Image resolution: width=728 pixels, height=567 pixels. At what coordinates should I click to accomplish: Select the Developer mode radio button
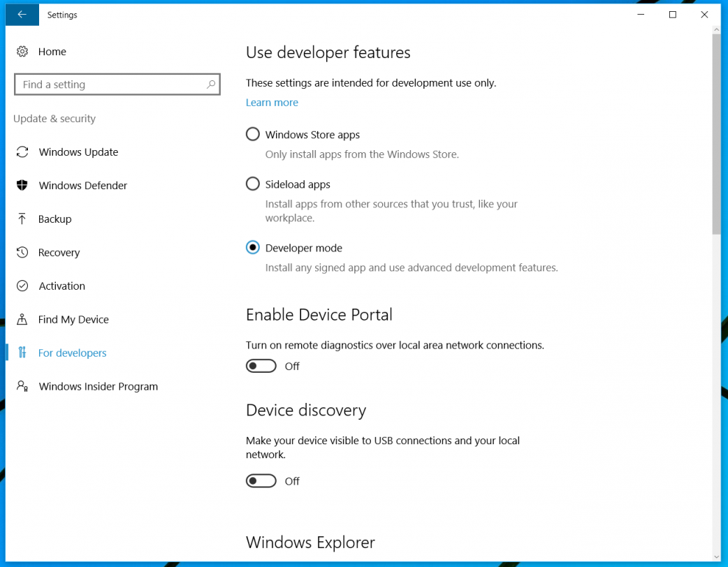tap(253, 248)
